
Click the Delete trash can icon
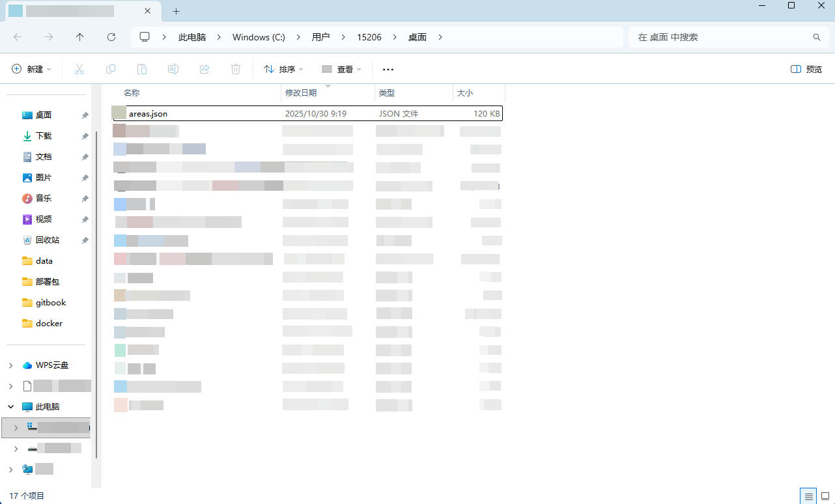coord(236,69)
